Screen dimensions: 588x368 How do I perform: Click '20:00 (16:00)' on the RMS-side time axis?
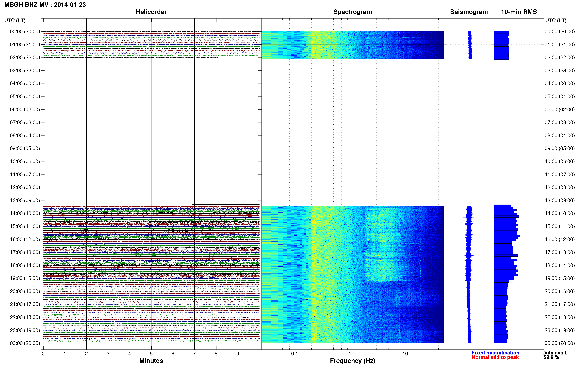click(560, 291)
